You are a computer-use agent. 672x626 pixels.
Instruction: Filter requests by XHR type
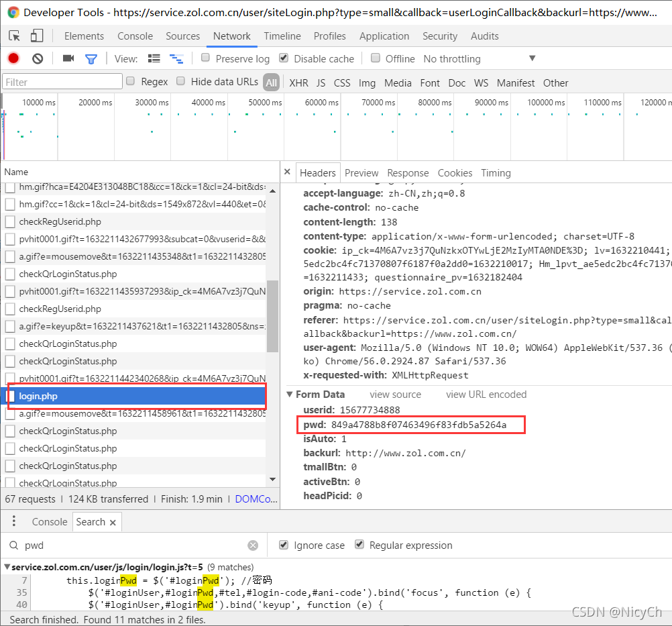point(298,83)
